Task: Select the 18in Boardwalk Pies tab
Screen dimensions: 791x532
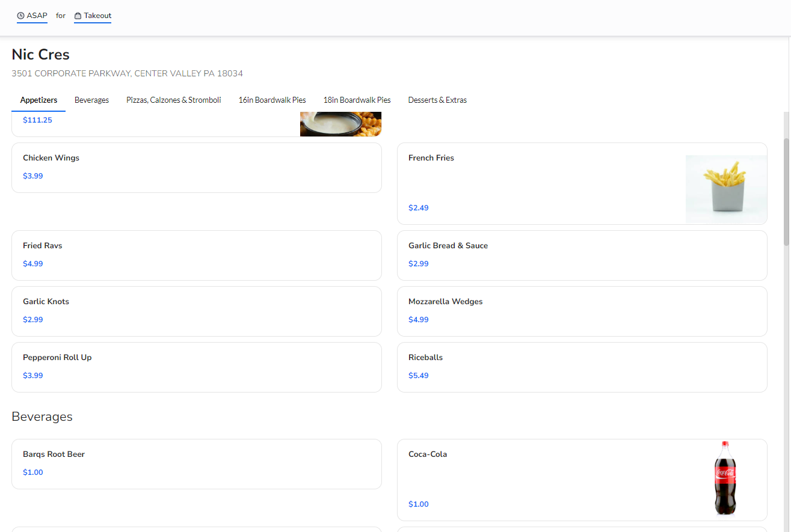Action: click(357, 100)
